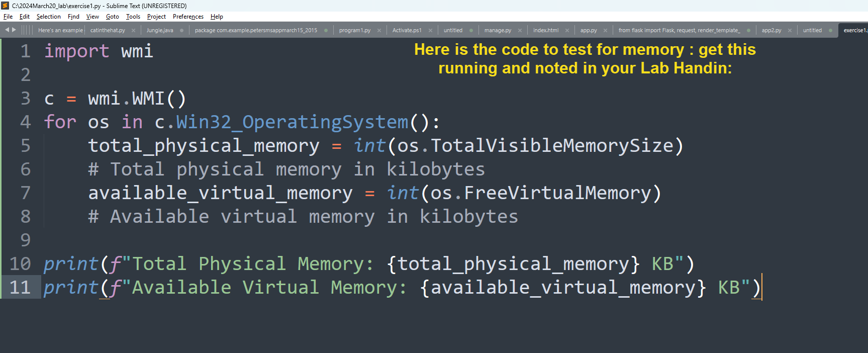Place cursor on the 'import wmi' line

click(99, 51)
